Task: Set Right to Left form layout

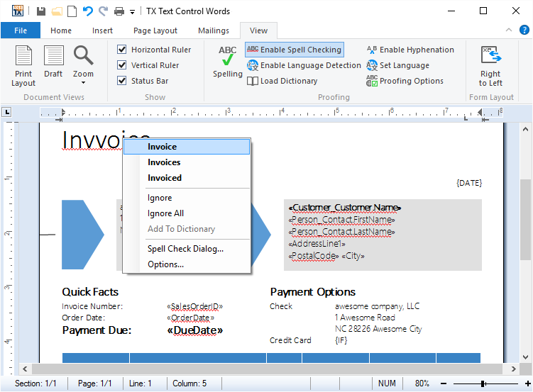Action: [x=490, y=67]
